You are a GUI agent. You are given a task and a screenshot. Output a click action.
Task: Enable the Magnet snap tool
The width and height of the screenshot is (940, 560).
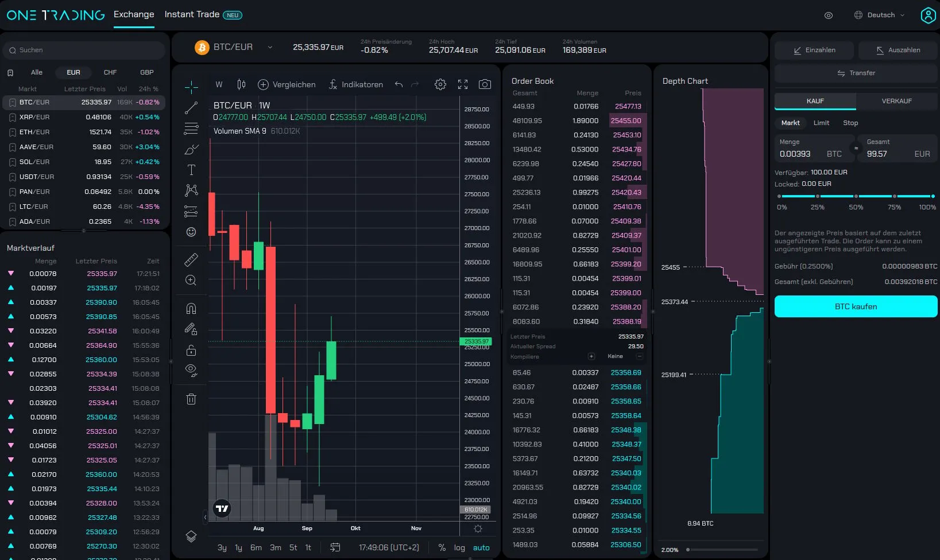click(x=191, y=308)
